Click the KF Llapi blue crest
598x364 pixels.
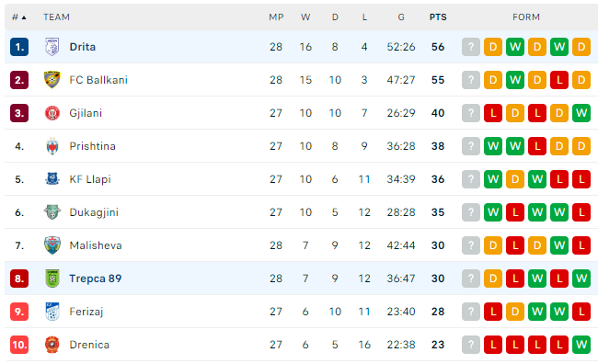tap(52, 179)
